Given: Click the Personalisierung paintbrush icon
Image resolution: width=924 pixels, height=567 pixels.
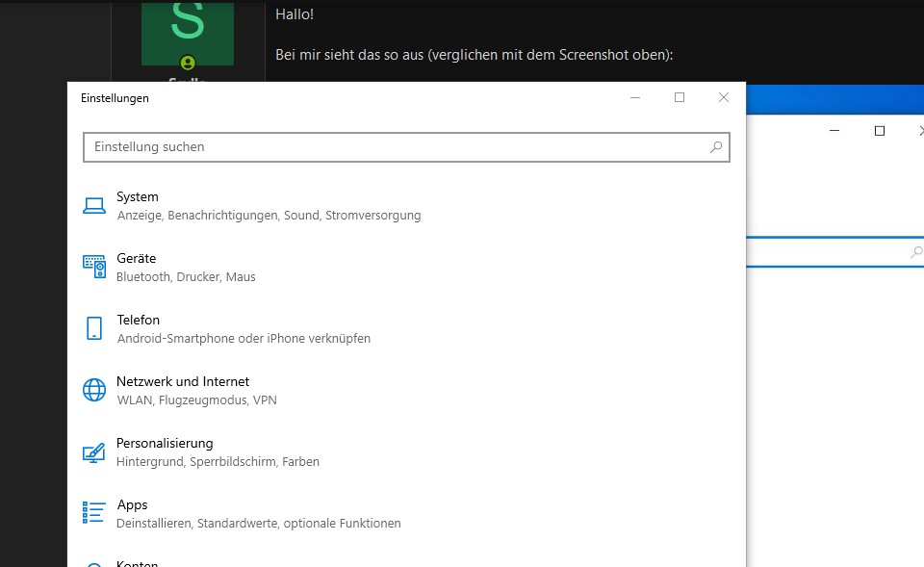Looking at the screenshot, I should [x=93, y=451].
